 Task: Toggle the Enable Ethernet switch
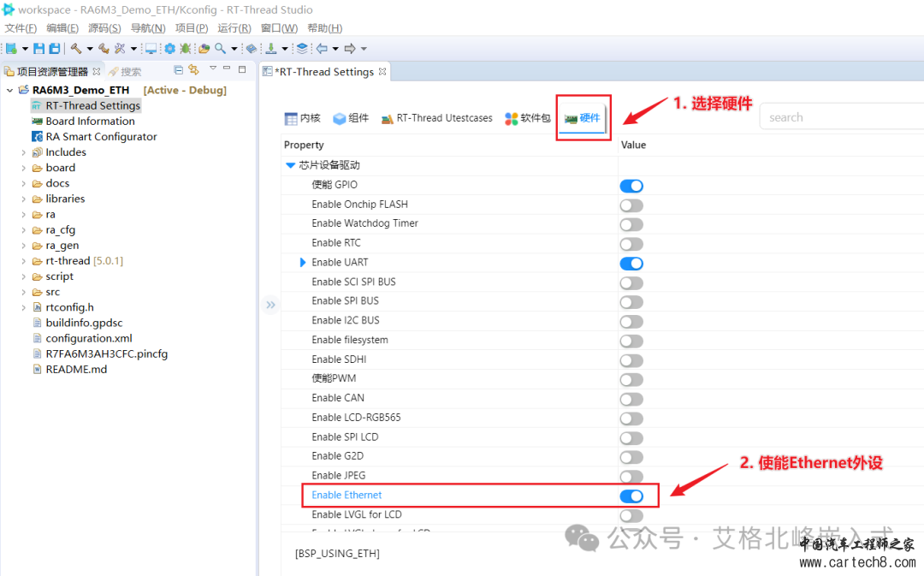click(x=631, y=496)
